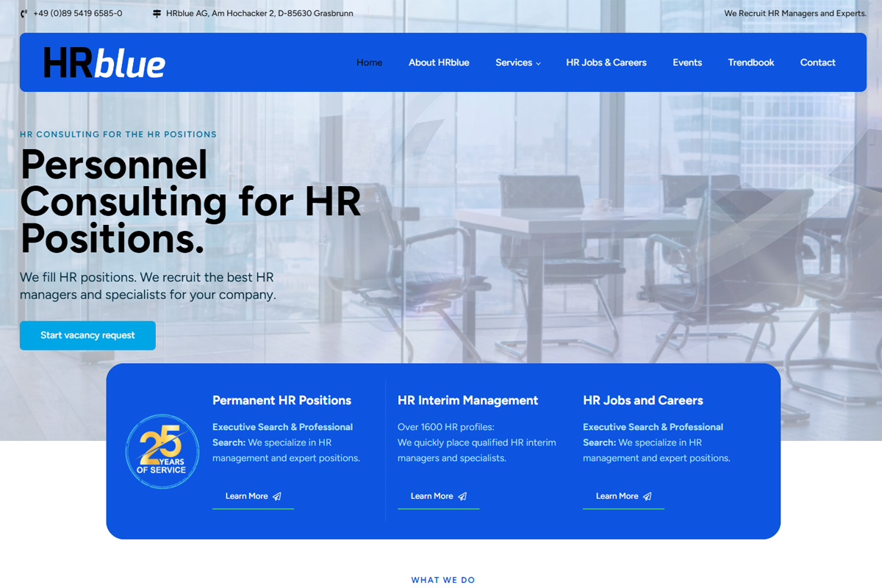Click paper plane icon under HR Interim Management
882x588 pixels.
[x=462, y=496]
